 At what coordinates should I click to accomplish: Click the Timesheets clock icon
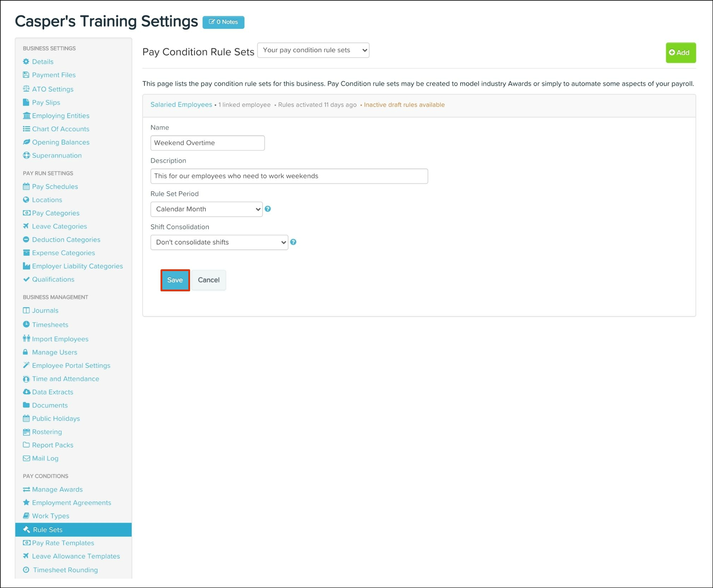pos(26,324)
